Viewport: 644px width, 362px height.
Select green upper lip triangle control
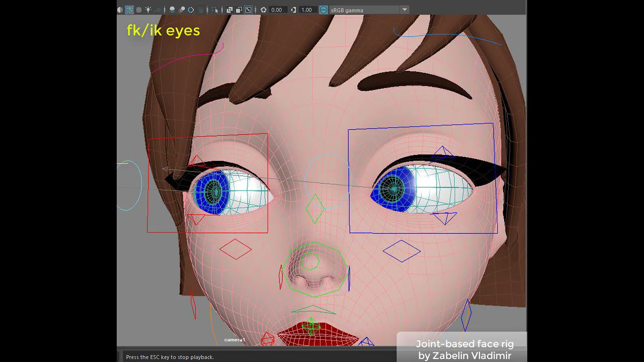(x=313, y=310)
